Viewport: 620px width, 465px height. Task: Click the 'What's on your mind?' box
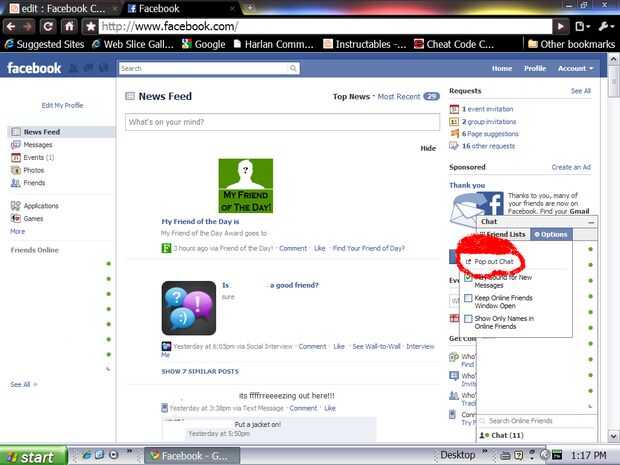point(282,122)
